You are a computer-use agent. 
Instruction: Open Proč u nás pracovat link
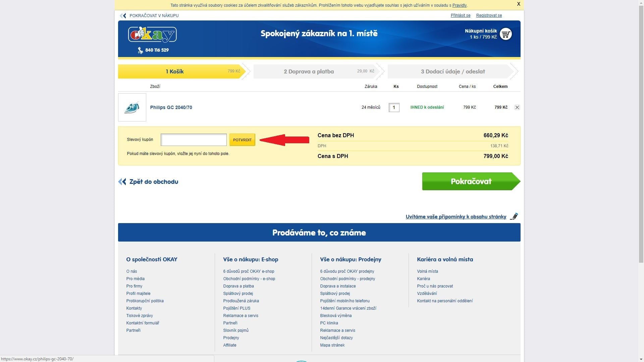(435, 286)
